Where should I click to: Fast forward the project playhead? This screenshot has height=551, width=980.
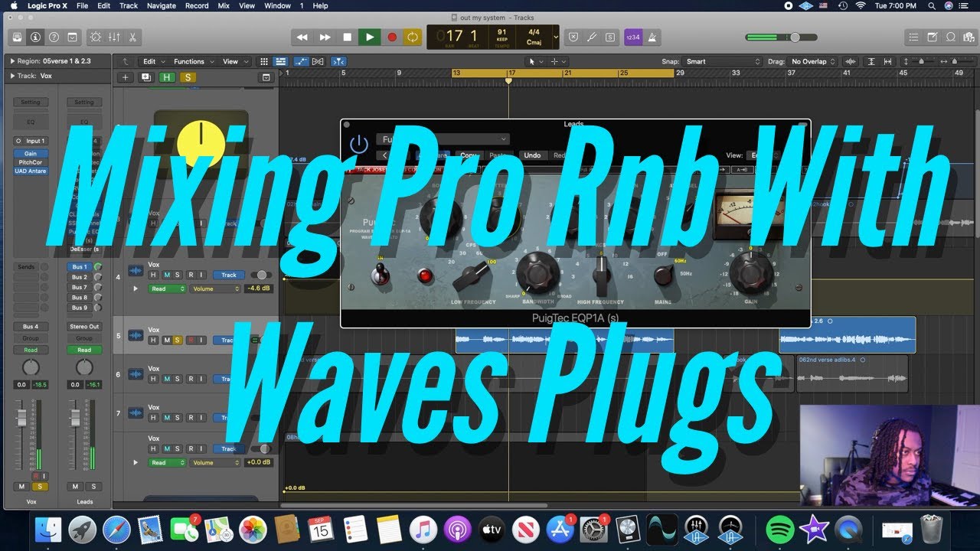[325, 37]
